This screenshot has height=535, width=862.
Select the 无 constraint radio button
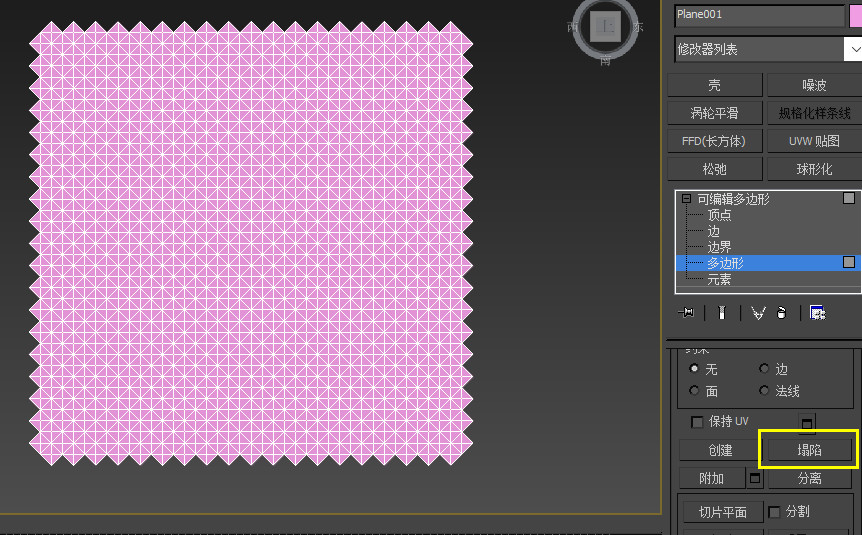tap(694, 368)
